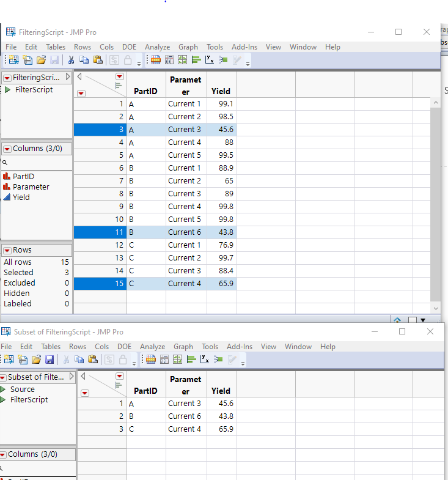
Task: Open the Rows menu in FilteringScript window
Action: pyautogui.click(x=83, y=47)
